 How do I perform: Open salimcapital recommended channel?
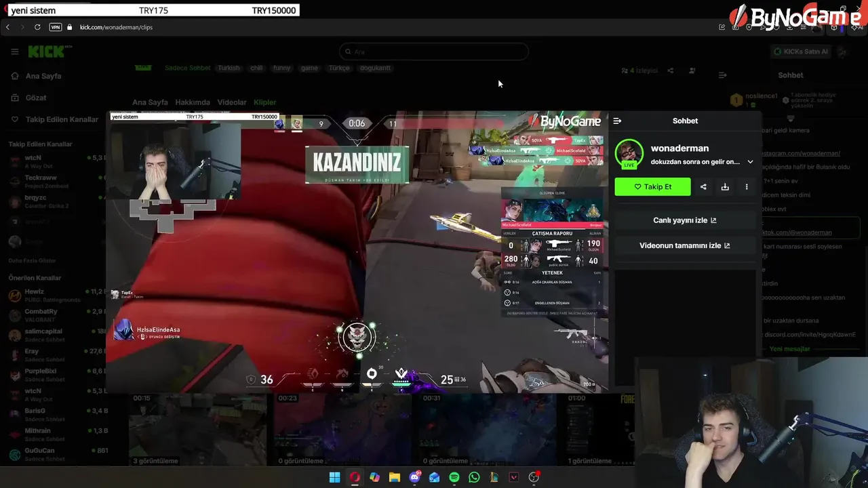tap(58, 335)
